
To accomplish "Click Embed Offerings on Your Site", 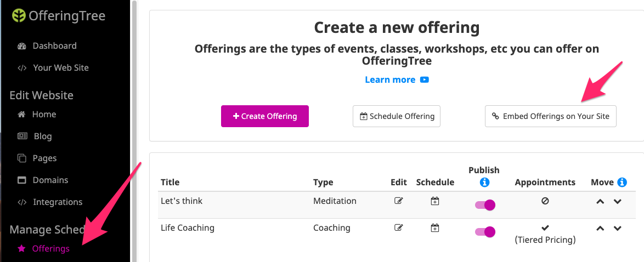I will click(x=550, y=116).
